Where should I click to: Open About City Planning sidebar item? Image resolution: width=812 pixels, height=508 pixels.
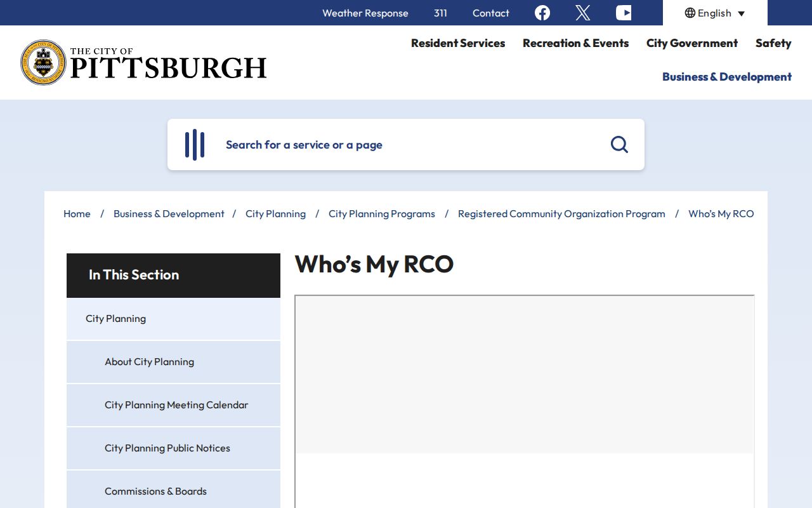(173, 362)
